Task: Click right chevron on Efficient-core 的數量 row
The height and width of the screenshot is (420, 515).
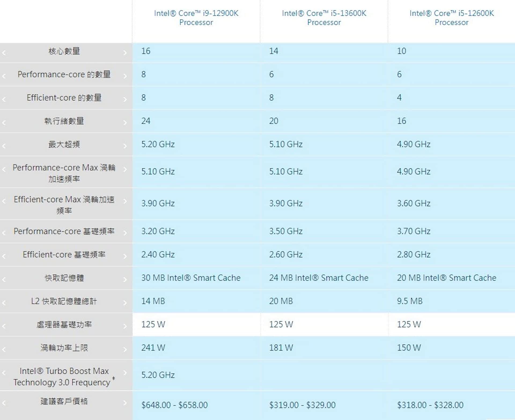Action: (x=125, y=100)
